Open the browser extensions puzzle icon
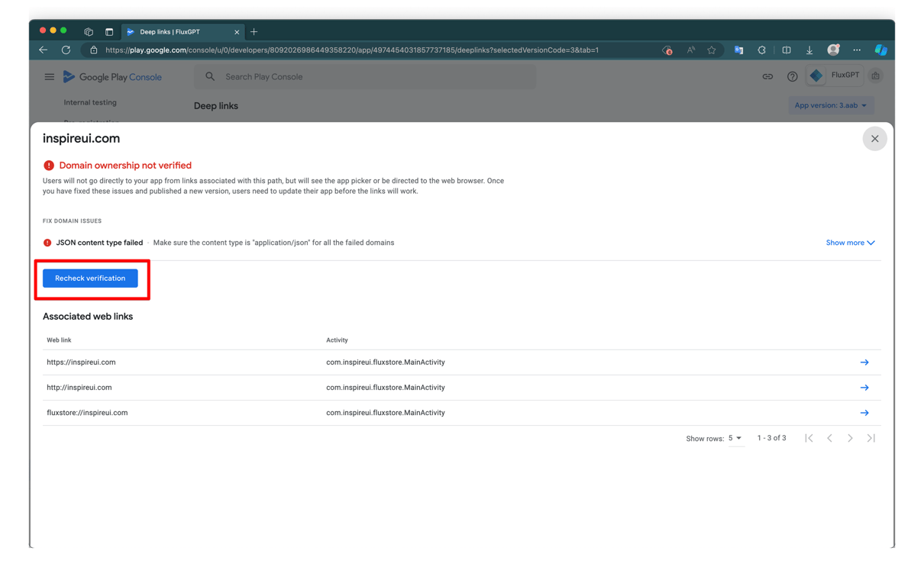Viewport: 924px width, 586px height. coord(761,50)
